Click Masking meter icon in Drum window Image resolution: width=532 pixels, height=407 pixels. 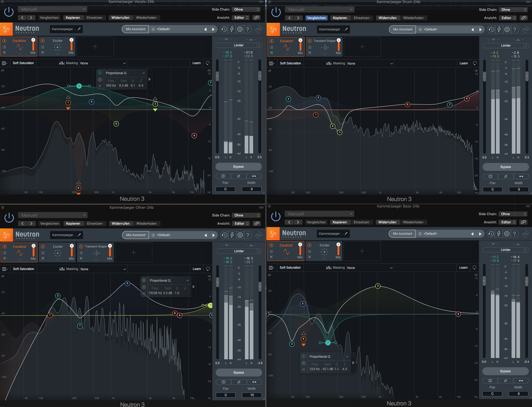click(x=329, y=63)
